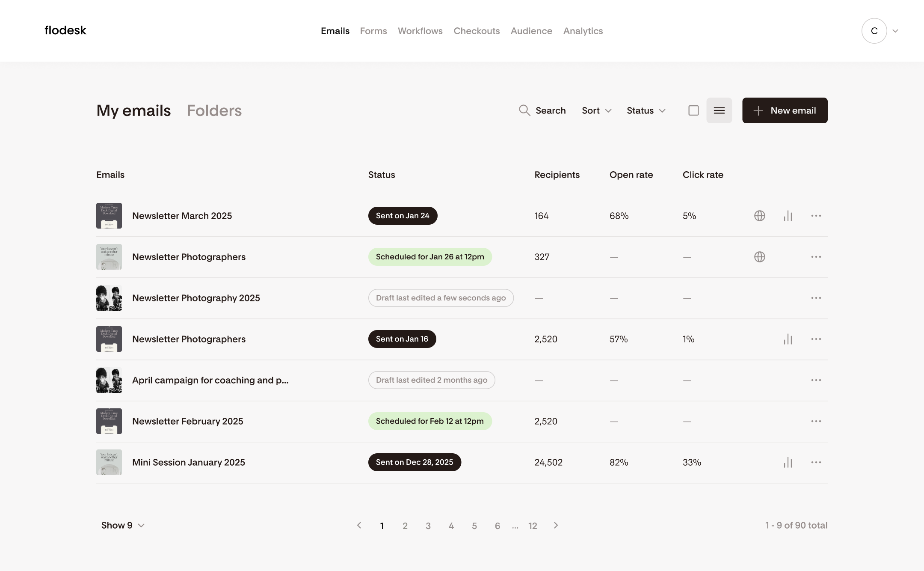Viewport: 924px width, 571px height.
Task: Open the Status filter dropdown
Action: pyautogui.click(x=646, y=110)
